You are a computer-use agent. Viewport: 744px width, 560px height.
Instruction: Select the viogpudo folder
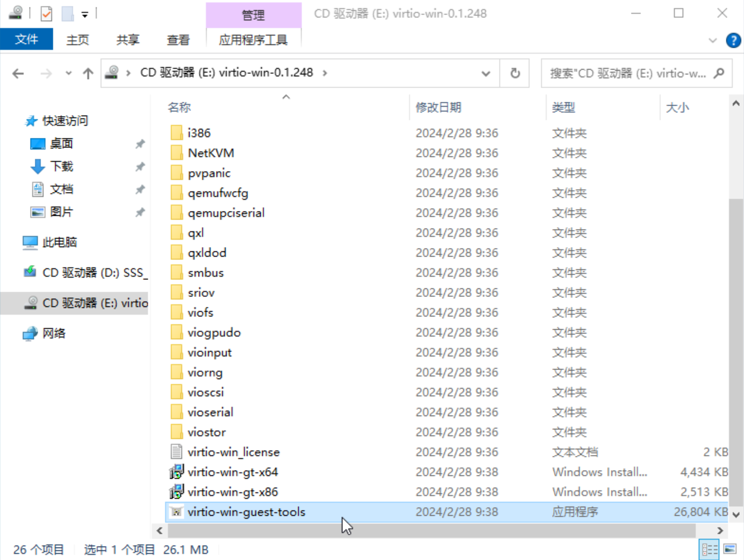click(x=214, y=333)
